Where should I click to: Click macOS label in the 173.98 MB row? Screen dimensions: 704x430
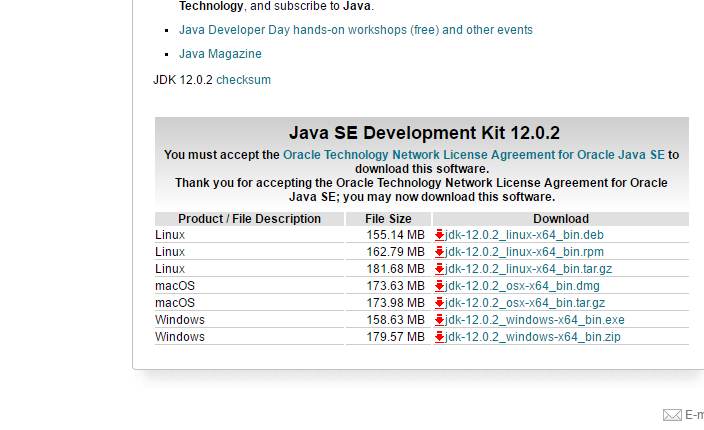pos(175,303)
